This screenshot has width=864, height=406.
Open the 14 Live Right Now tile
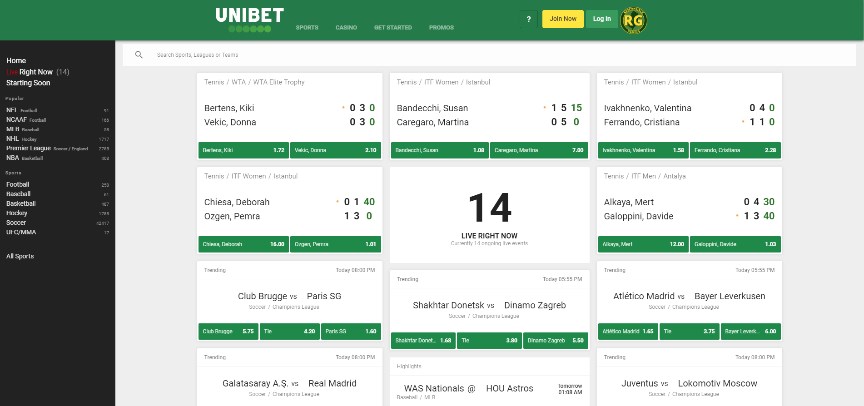click(489, 215)
